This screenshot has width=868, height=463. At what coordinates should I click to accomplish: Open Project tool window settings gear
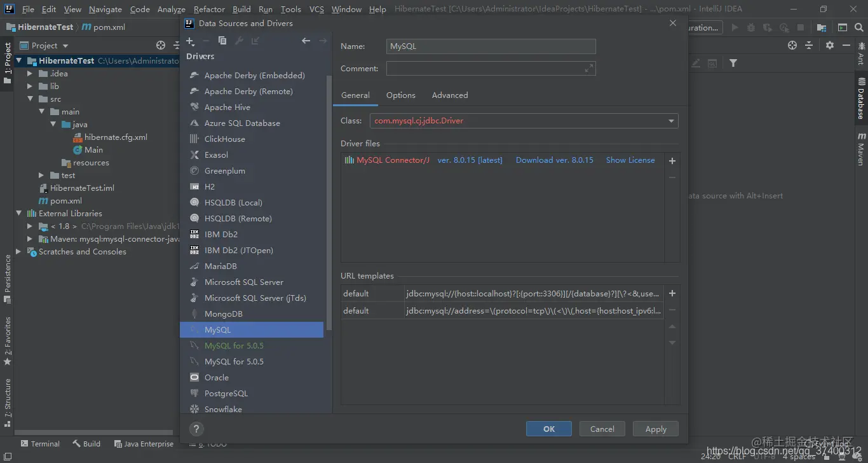coord(829,45)
